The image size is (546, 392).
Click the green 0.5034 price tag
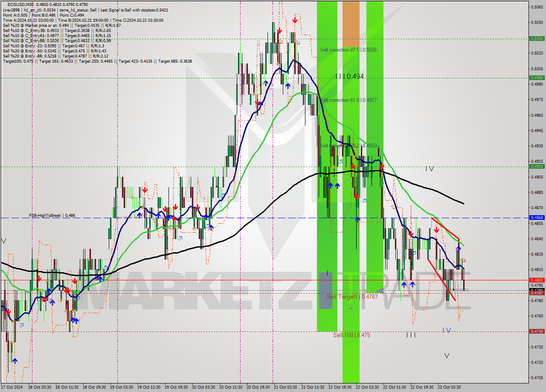coord(537,38)
